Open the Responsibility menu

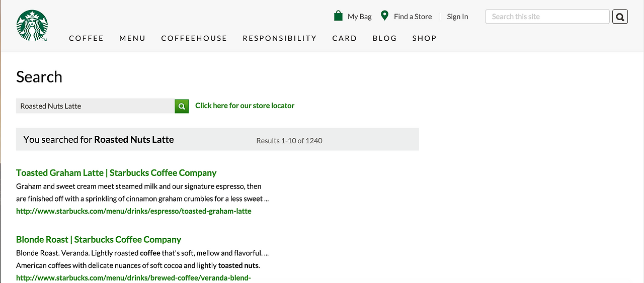point(280,38)
